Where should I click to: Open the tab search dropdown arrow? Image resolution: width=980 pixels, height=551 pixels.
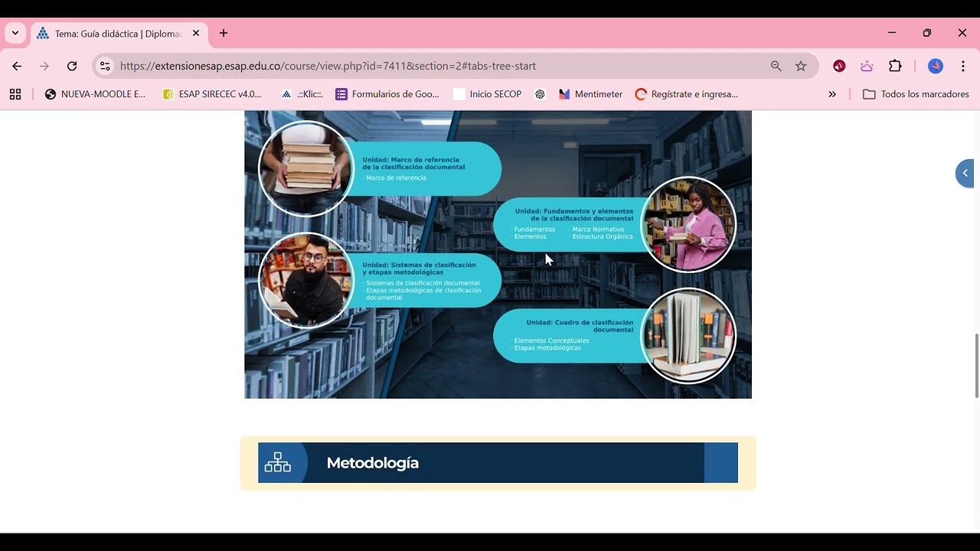coord(15,34)
